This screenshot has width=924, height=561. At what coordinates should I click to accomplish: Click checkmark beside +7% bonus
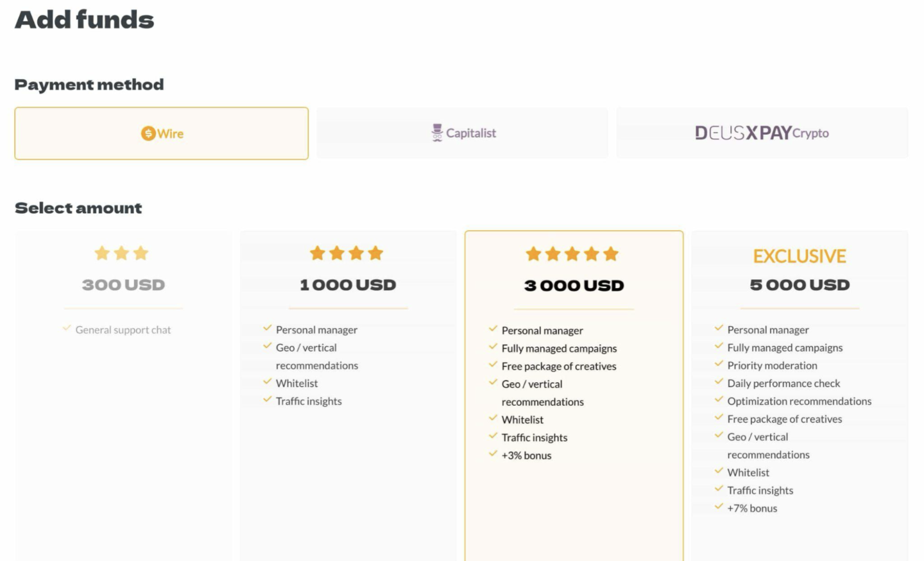(x=719, y=507)
